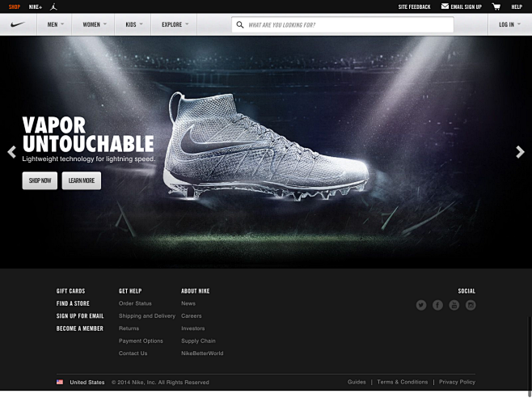Click the search magnifier icon
Image resolution: width=532 pixels, height=398 pixels.
point(240,25)
